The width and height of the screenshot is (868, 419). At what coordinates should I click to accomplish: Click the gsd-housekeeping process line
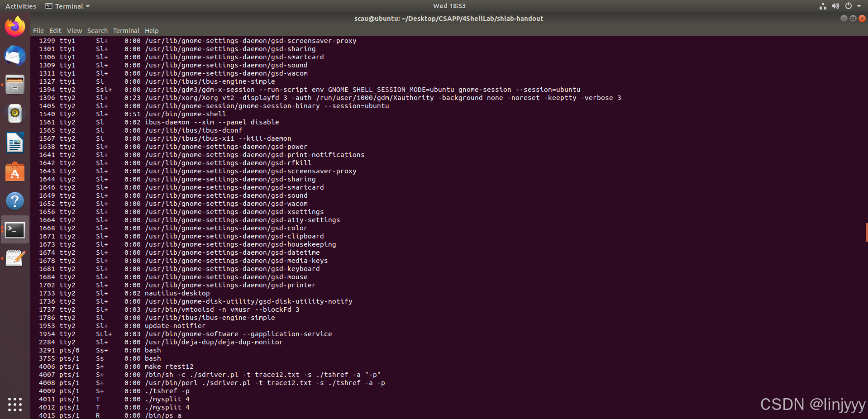coord(187,244)
